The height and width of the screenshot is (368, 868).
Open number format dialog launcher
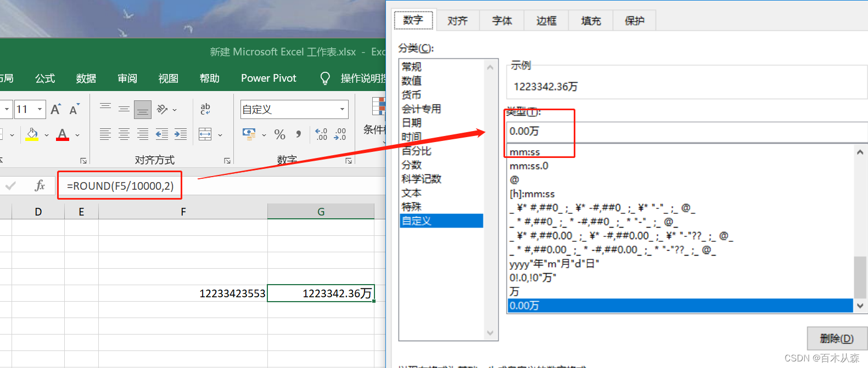(x=349, y=161)
